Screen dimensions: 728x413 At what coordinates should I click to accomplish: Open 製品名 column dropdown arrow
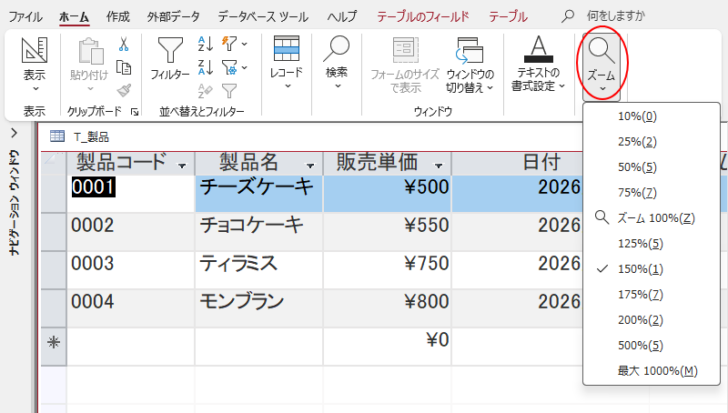tap(310, 166)
